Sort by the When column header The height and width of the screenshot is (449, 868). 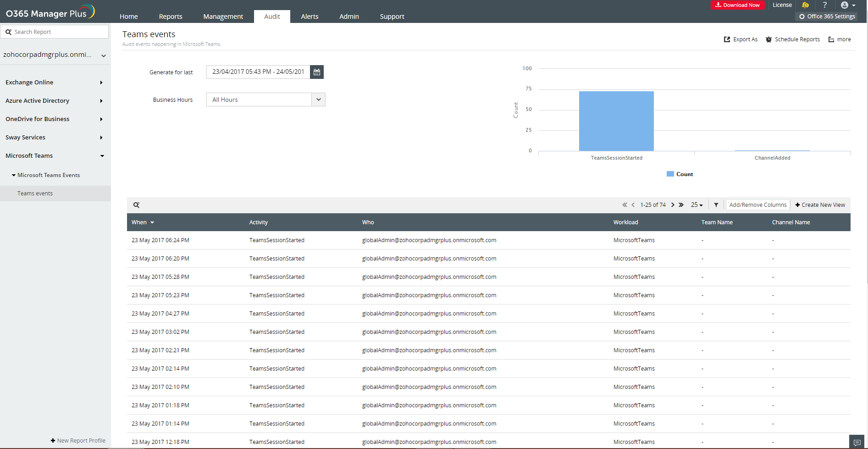click(x=143, y=222)
